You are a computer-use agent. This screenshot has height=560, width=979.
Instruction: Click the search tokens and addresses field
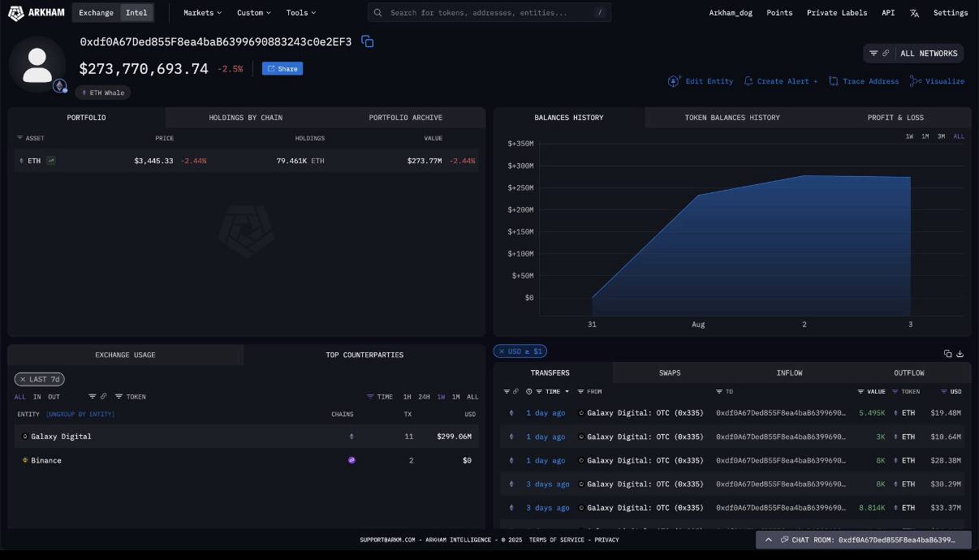487,13
